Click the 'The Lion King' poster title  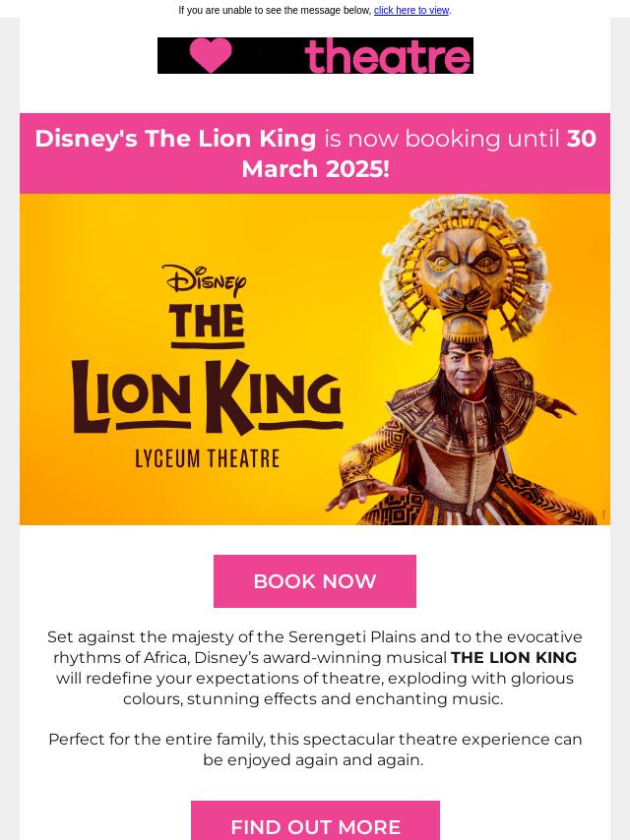tap(207, 374)
